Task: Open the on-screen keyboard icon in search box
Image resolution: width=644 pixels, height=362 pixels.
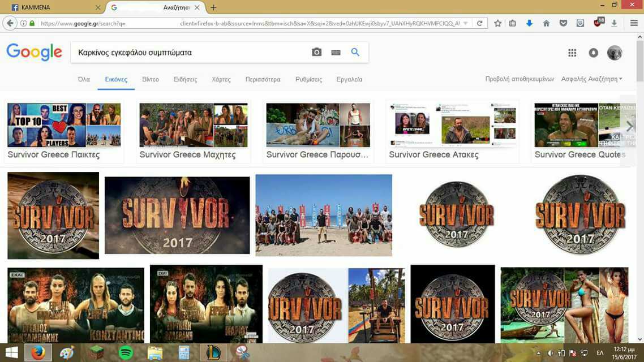Action: point(336,53)
